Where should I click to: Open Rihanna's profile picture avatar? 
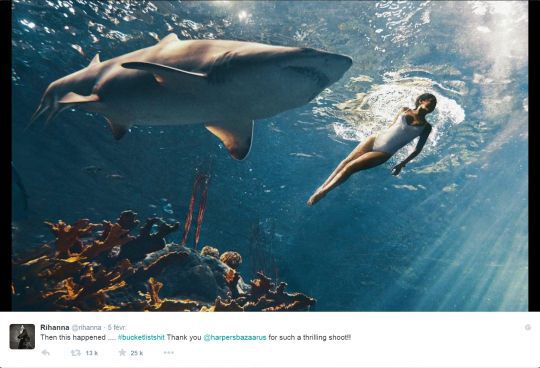click(22, 336)
